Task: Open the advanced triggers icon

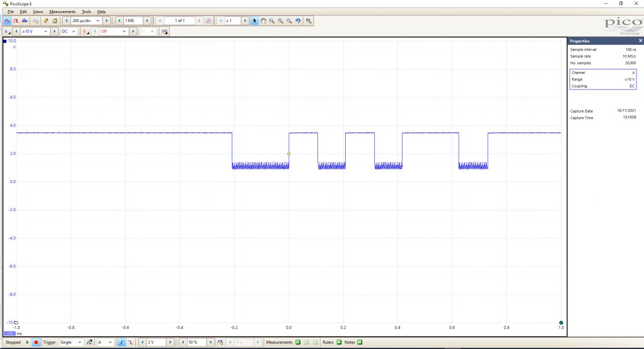Action: click(90, 342)
